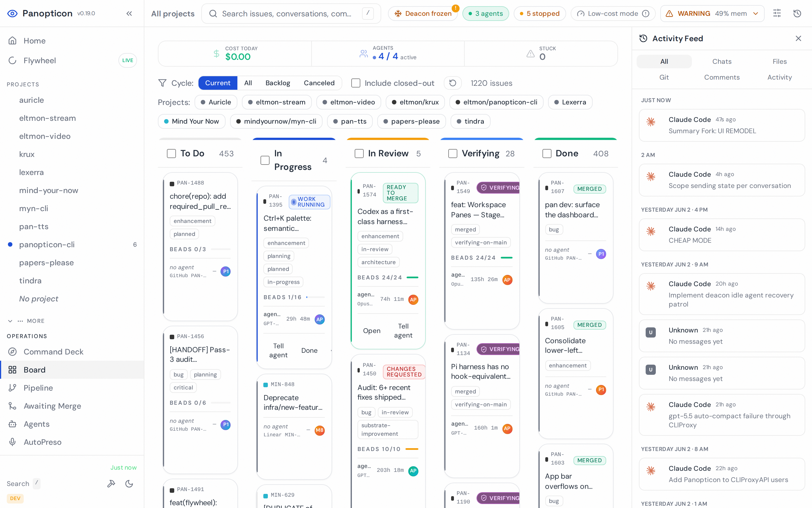The width and height of the screenshot is (812, 508).
Task: Click the Low-cost mode info icon
Action: (x=646, y=14)
